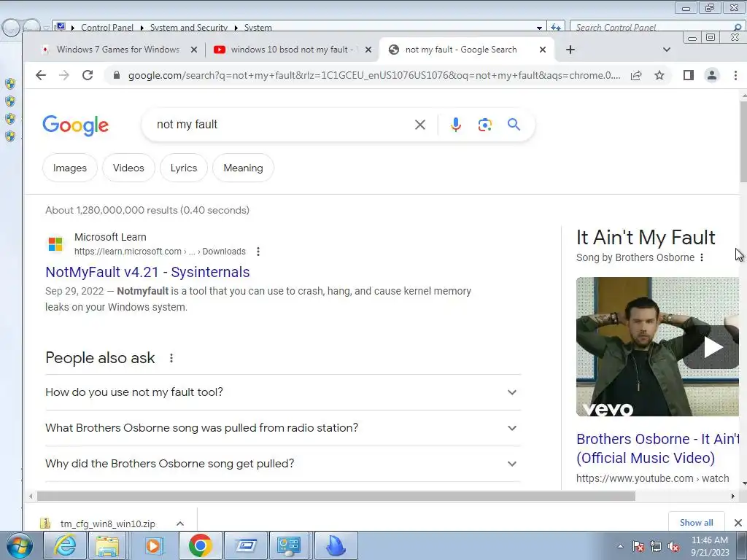
Task: Click the Chrome address bar URL
Action: point(374,75)
